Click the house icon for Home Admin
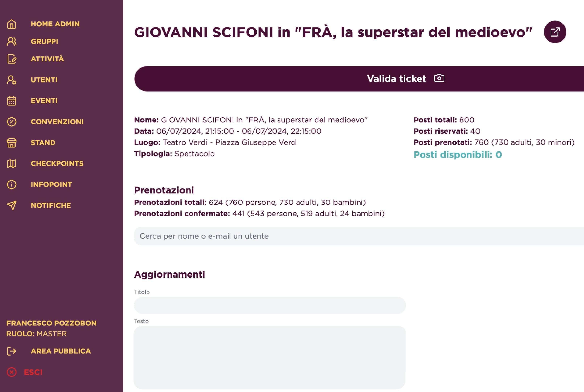 click(x=11, y=24)
